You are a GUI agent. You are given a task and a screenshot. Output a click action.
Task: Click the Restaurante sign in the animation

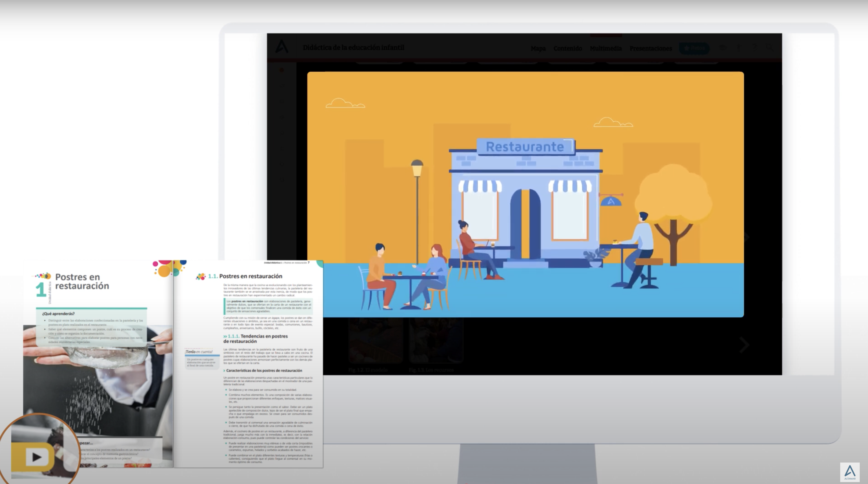(525, 147)
